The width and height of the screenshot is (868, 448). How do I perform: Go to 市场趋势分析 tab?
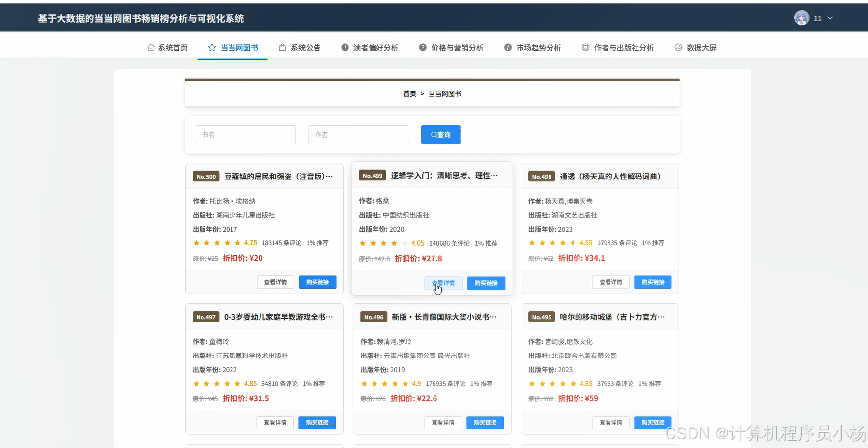tap(532, 47)
